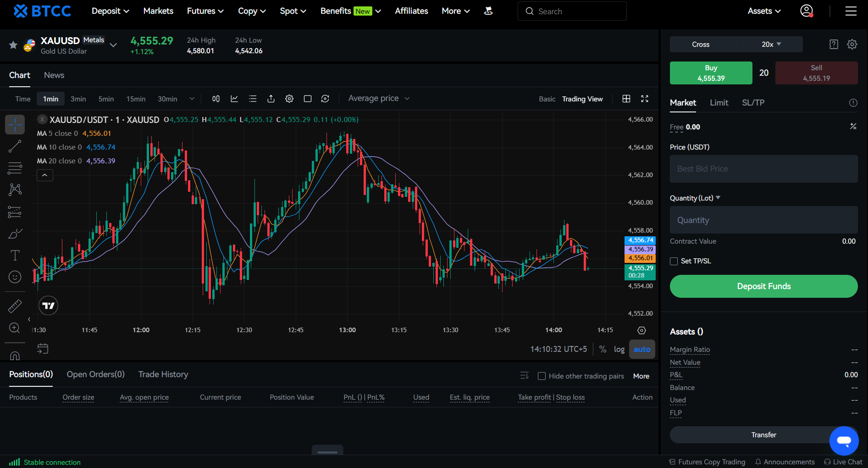The image size is (868, 468).
Task: Click the green Buy button
Action: tap(711, 73)
